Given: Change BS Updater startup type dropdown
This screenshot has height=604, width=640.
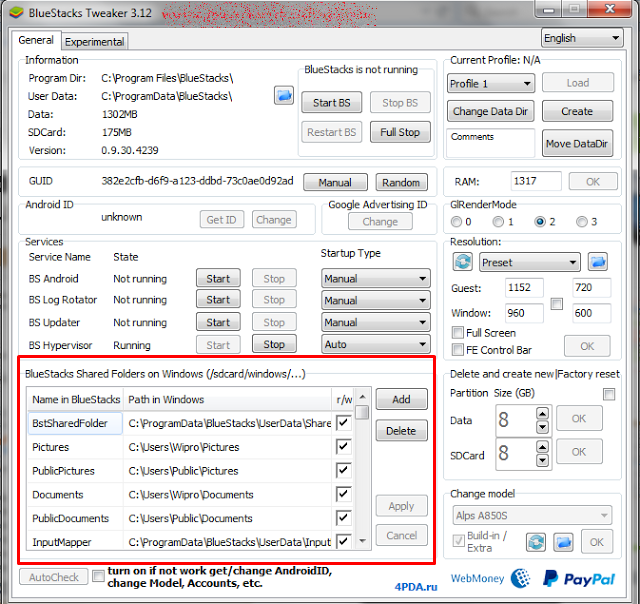Looking at the screenshot, I should (376, 322).
